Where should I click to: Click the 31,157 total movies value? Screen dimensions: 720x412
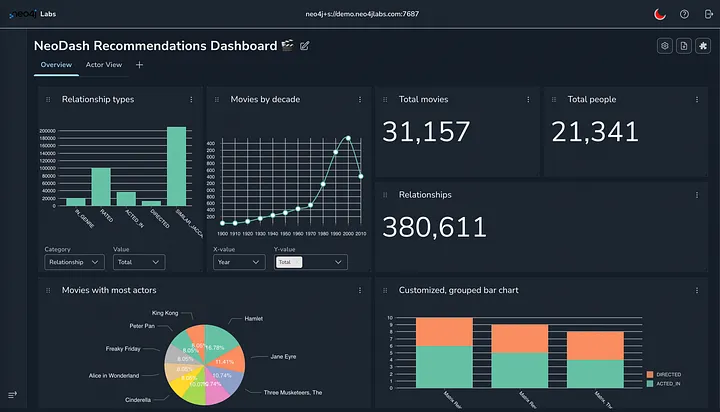pyautogui.click(x=426, y=132)
